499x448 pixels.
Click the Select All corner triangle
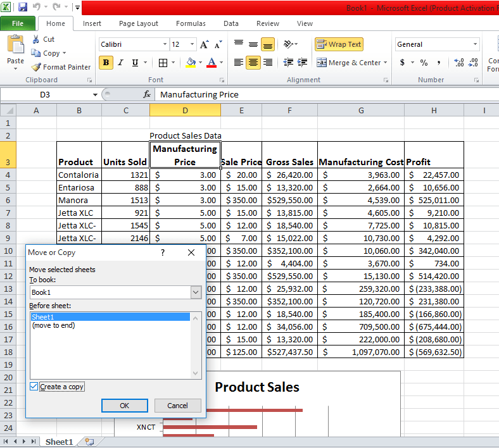click(8, 110)
